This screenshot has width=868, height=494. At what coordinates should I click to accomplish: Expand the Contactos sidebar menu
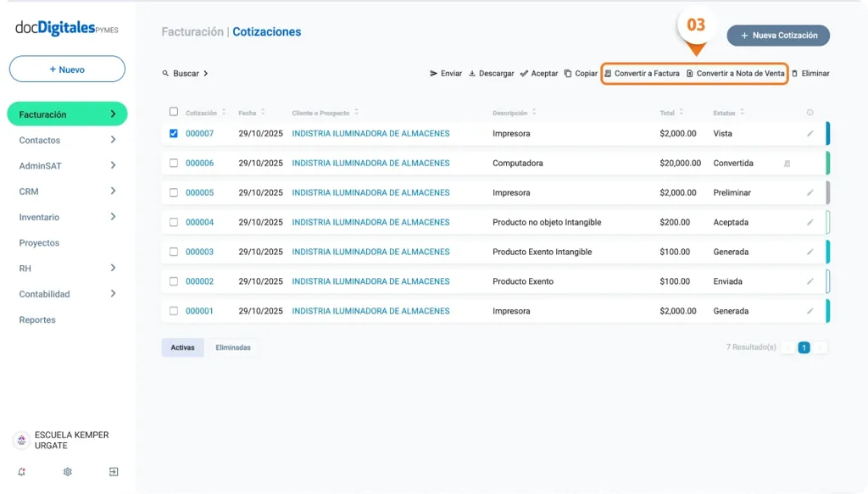point(113,140)
